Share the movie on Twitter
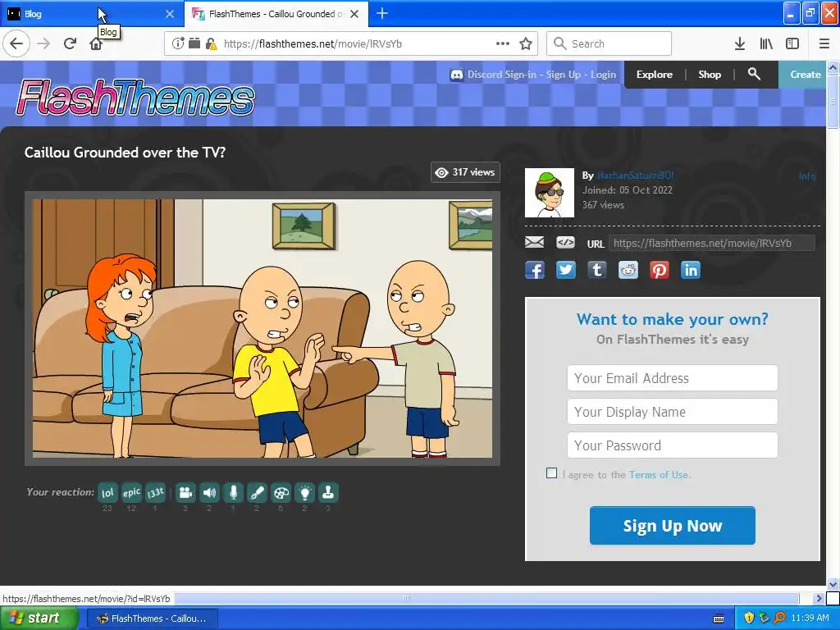 tap(566, 270)
